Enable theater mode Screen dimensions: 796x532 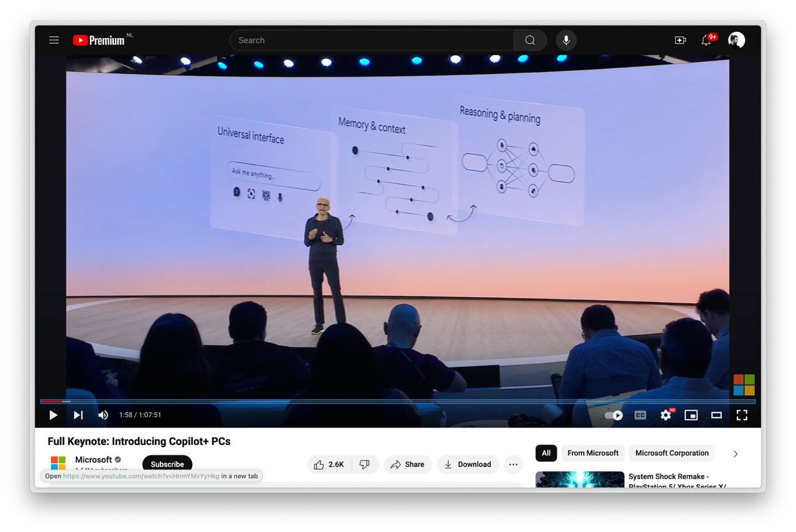tap(716, 415)
